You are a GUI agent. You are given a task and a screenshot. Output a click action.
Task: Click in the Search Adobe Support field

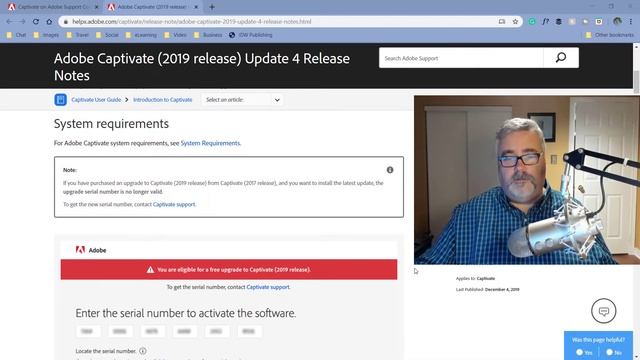(x=461, y=58)
